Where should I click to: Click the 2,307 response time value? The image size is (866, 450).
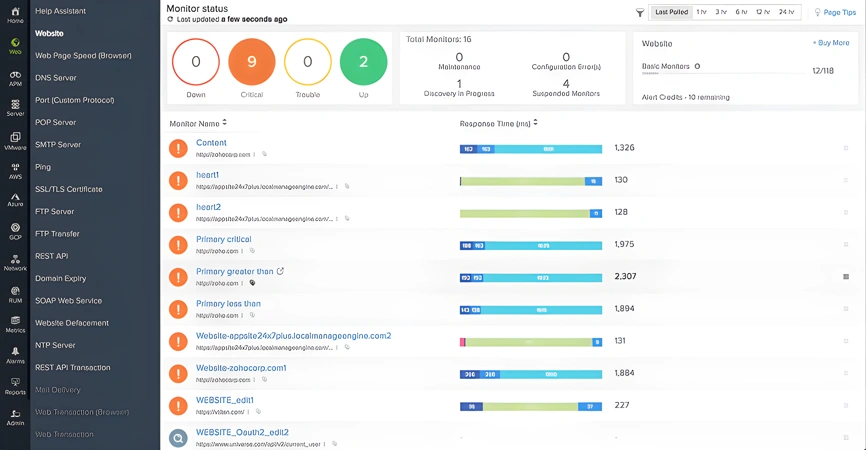tap(625, 276)
